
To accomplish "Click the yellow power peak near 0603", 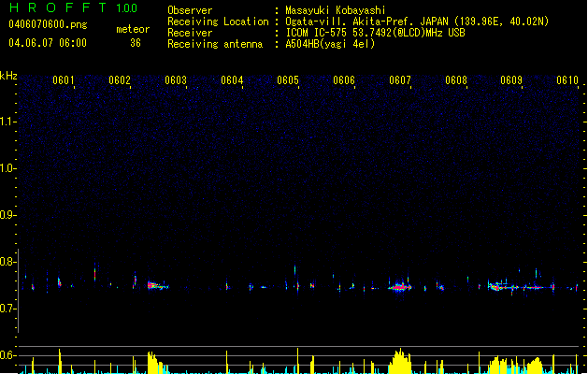I will (154, 363).
